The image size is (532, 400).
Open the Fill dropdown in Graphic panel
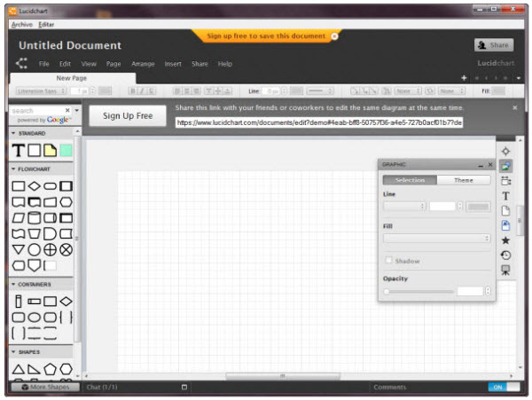pos(436,239)
